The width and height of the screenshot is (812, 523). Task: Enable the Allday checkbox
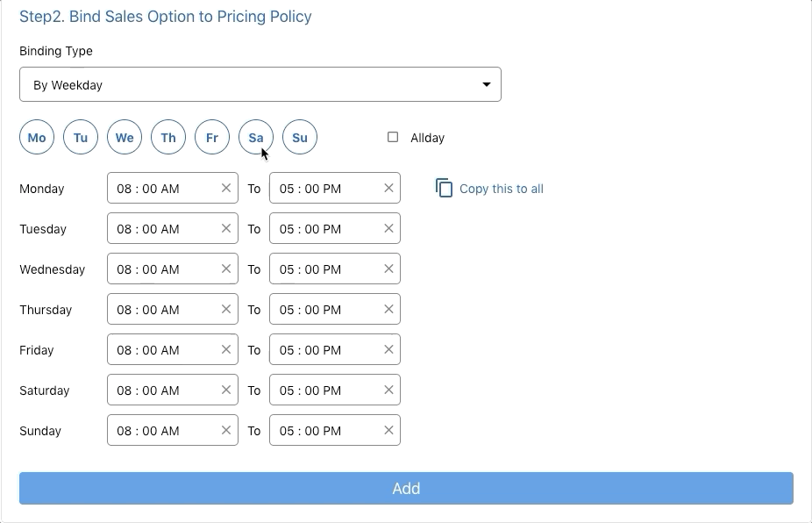(393, 137)
